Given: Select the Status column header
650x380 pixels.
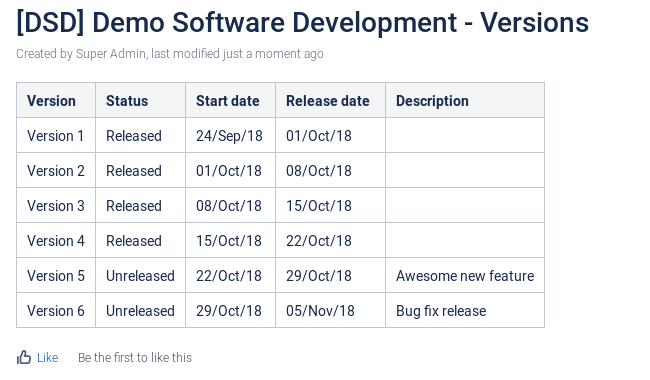Looking at the screenshot, I should point(141,100).
